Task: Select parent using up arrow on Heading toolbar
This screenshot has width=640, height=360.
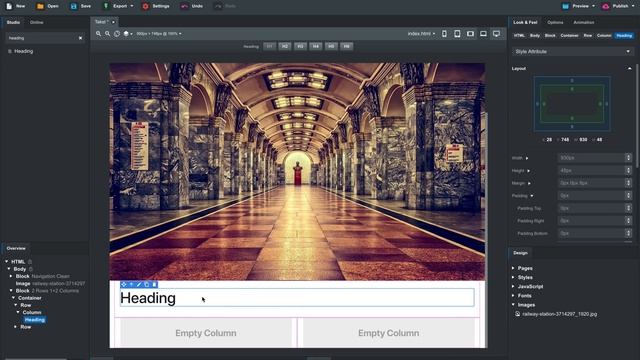Action: coord(131,284)
